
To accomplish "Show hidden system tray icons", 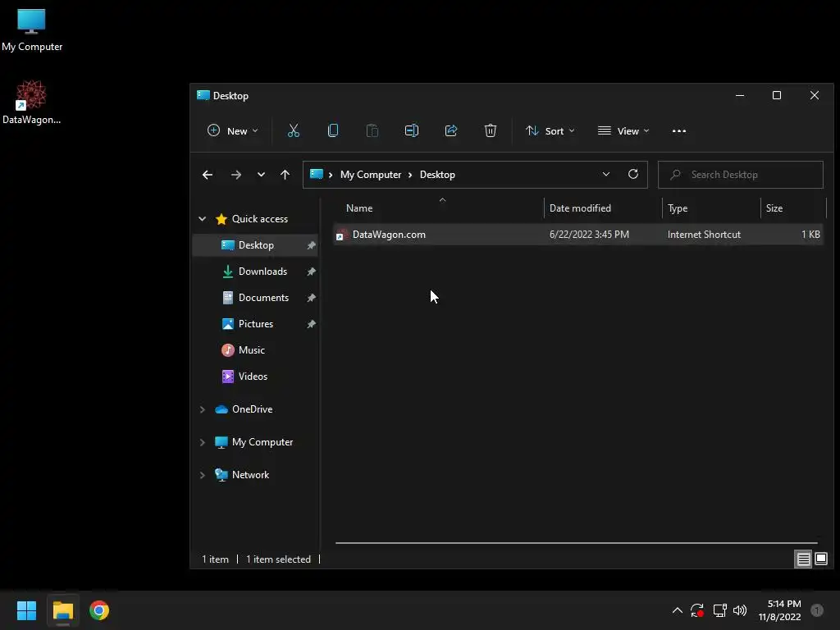I will 677,610.
